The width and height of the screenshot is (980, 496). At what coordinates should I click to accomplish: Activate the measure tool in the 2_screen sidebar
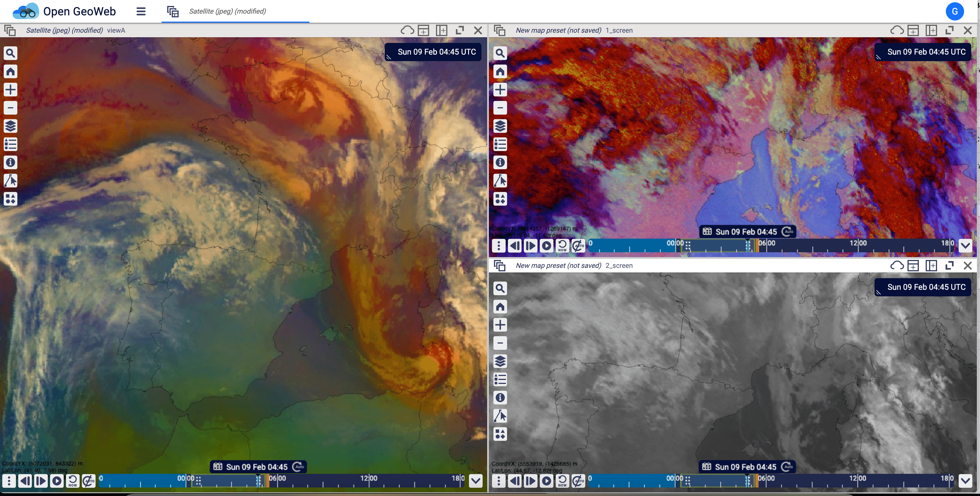pyautogui.click(x=501, y=416)
